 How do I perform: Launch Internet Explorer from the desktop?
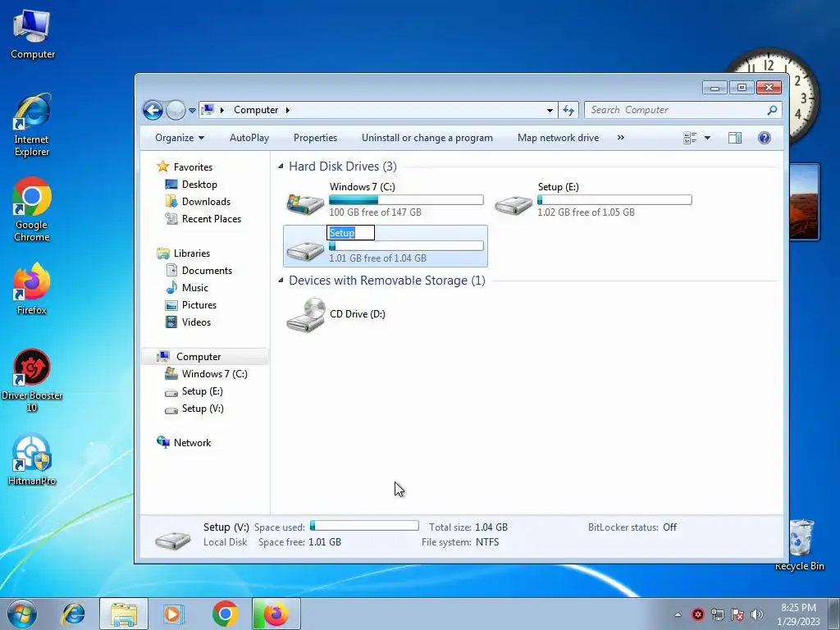(32, 125)
